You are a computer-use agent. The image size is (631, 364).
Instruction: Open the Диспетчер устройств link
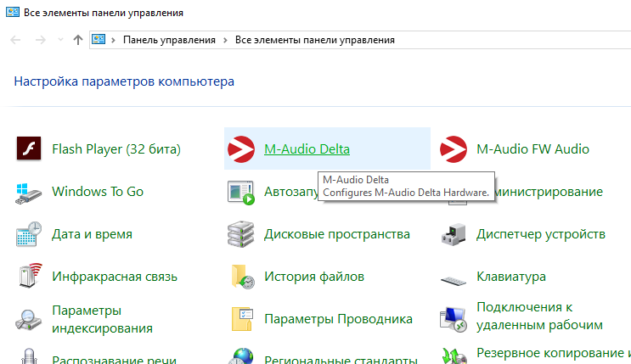tap(541, 234)
